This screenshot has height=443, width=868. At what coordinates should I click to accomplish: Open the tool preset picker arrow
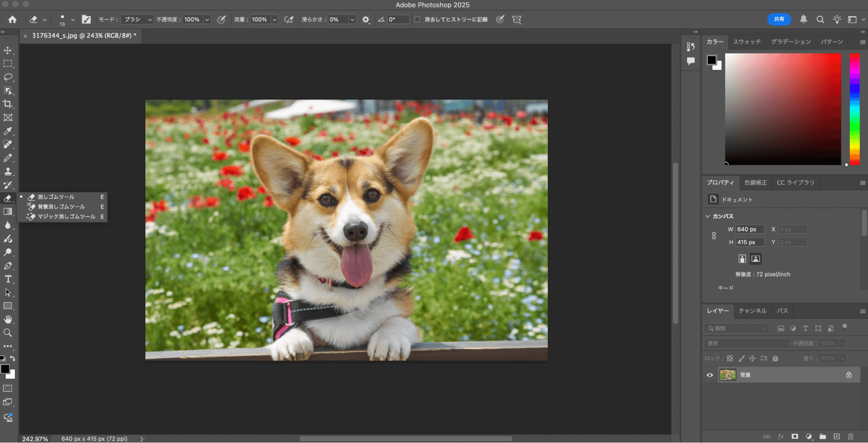(45, 20)
